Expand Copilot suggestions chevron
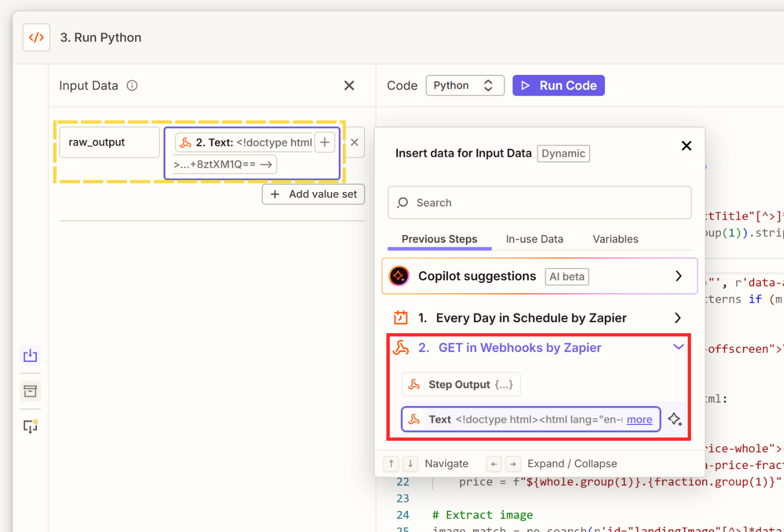Screen dimensions: 784x532 [678, 276]
